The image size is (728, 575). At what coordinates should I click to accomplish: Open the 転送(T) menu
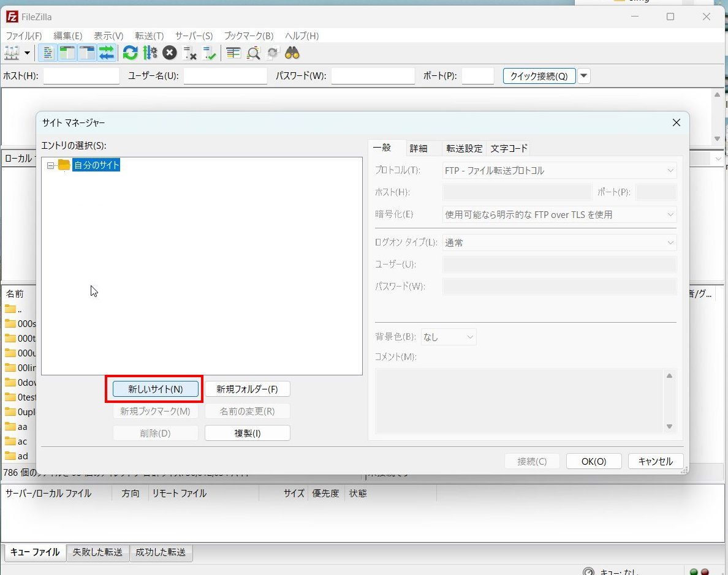(149, 36)
